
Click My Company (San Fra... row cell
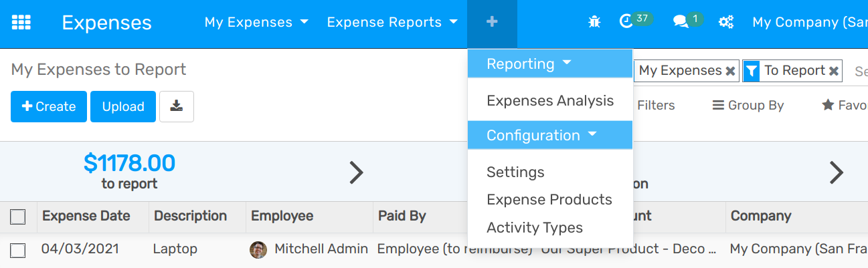point(798,249)
